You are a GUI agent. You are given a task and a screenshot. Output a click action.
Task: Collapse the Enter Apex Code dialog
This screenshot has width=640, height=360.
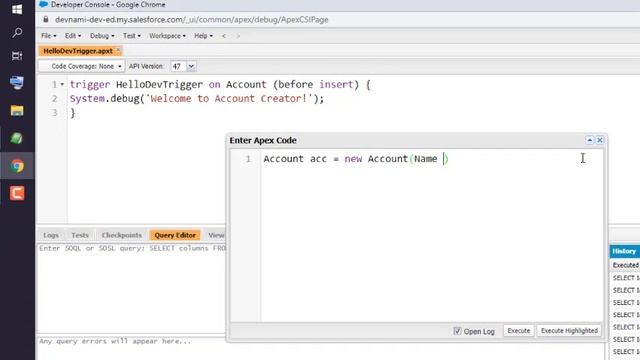coord(590,140)
